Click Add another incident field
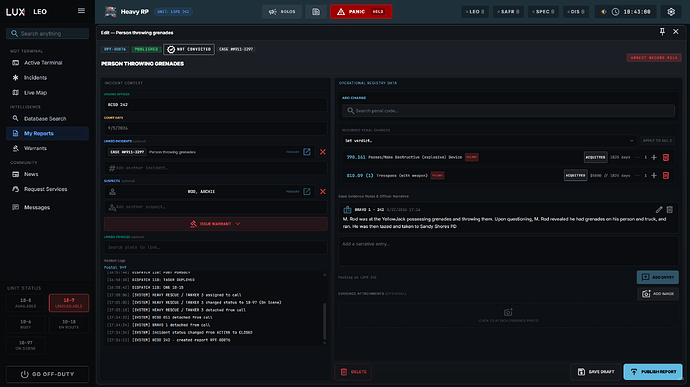This screenshot has width=690, height=387. 216,168
